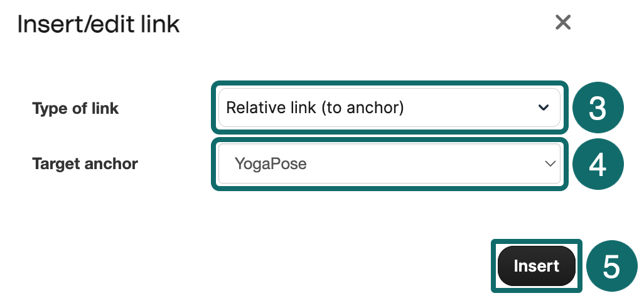Viewport: 644px width, 298px height.
Task: Dismiss the dialog with the X icon
Action: pos(563,23)
